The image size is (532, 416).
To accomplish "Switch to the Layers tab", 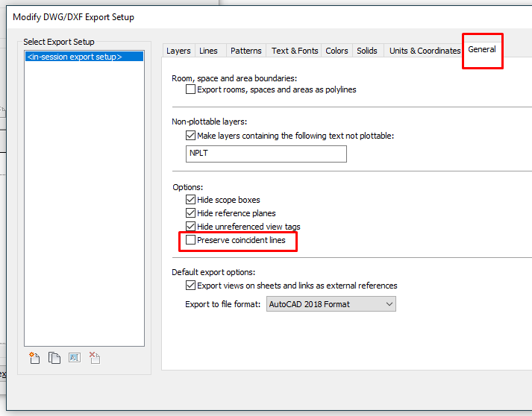I will tap(178, 51).
